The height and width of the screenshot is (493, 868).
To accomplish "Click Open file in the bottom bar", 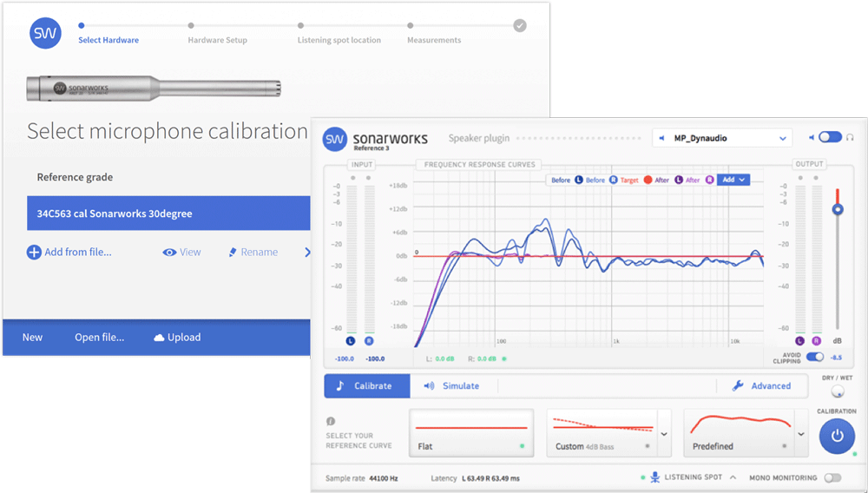I will 100,337.
